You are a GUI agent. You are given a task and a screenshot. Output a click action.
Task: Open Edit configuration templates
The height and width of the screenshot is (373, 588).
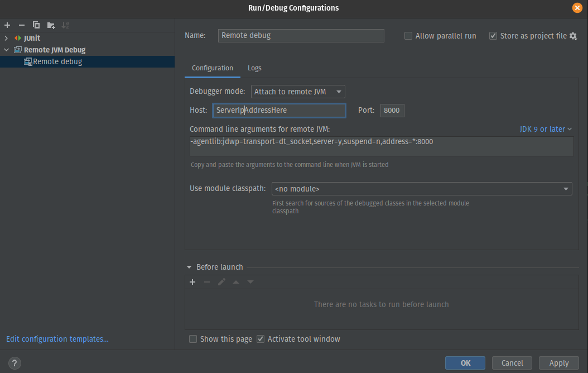click(x=57, y=339)
